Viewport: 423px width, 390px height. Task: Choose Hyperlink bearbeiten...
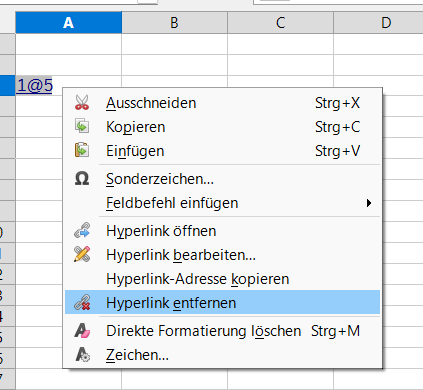click(x=222, y=255)
